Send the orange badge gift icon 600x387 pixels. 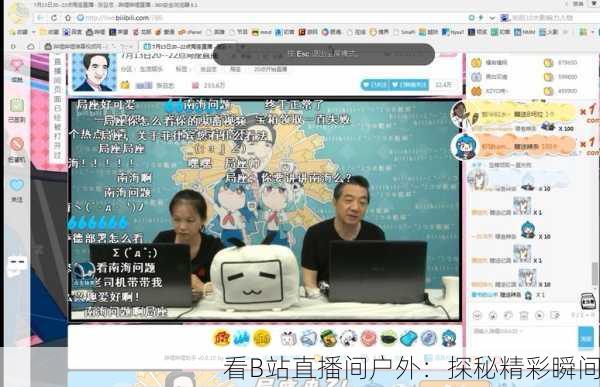(222, 338)
